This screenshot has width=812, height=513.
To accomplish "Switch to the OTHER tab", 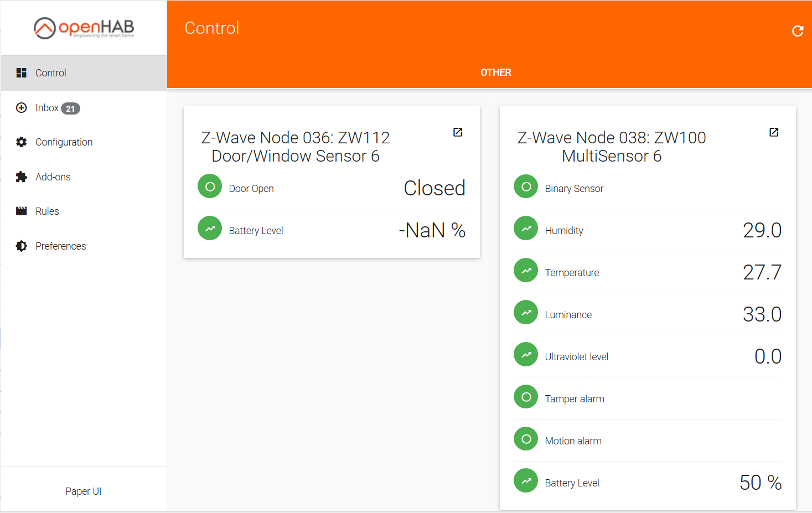I will (496, 72).
